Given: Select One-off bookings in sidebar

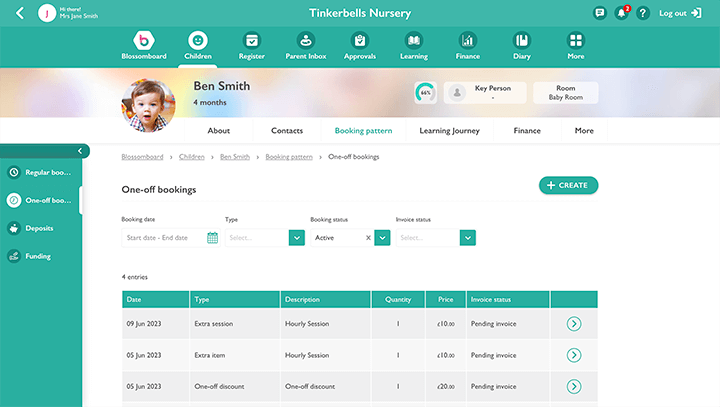Looking at the screenshot, I should click(41, 200).
